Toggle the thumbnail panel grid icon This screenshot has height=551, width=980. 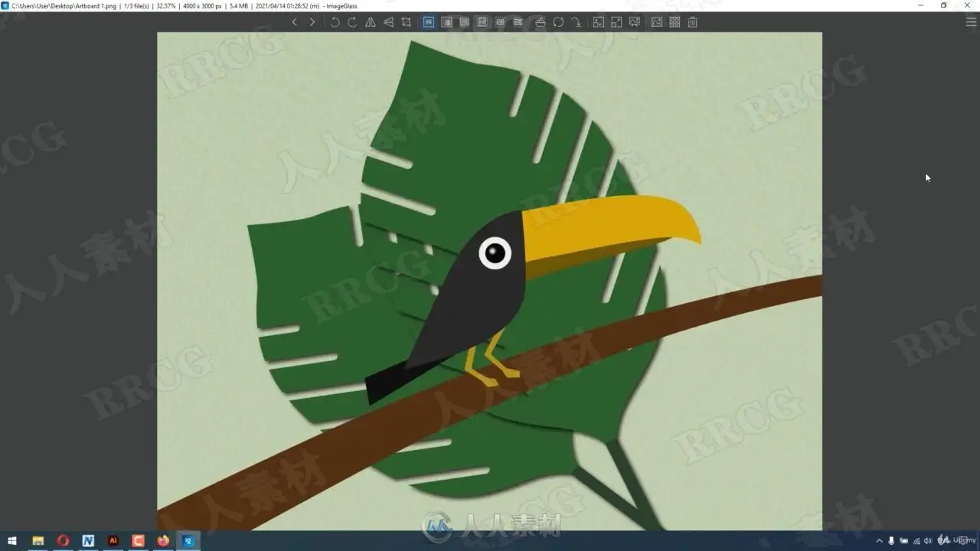click(x=675, y=22)
